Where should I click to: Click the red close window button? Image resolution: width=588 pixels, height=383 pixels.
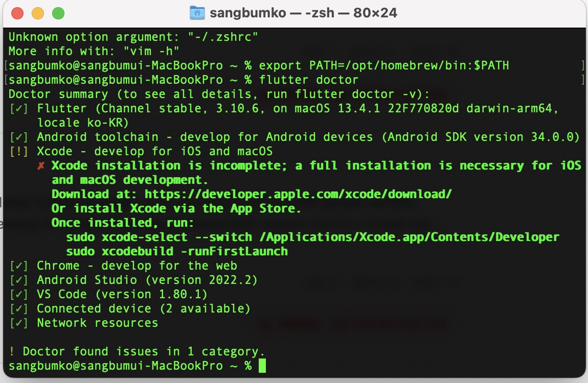(x=17, y=13)
